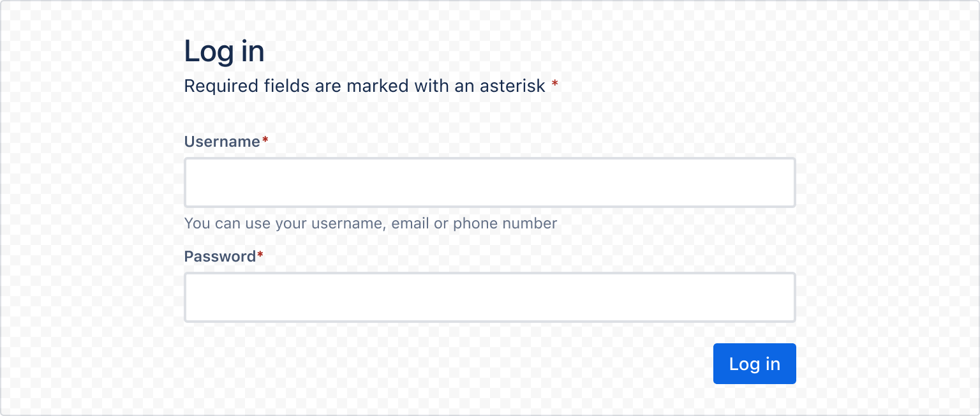Click the required fields explanation text

(364, 85)
